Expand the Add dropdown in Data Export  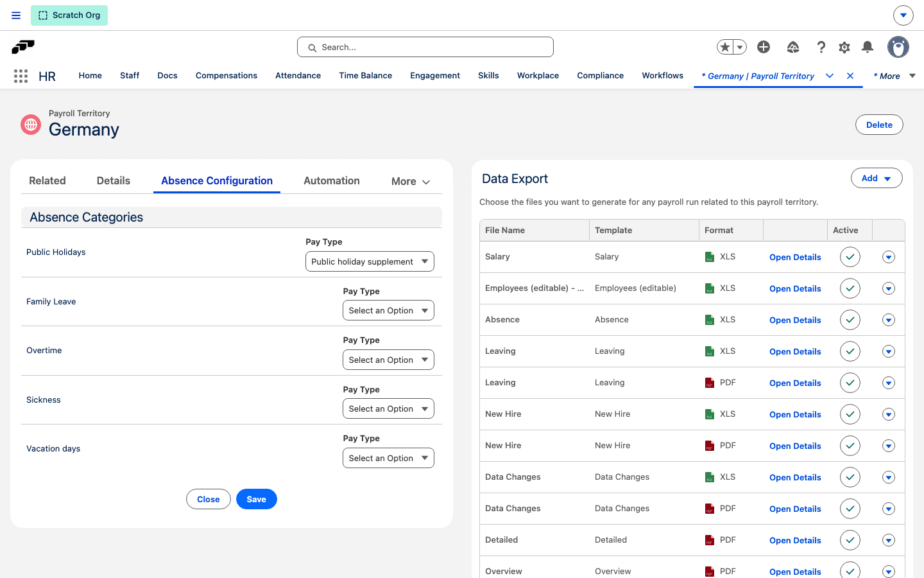(877, 178)
